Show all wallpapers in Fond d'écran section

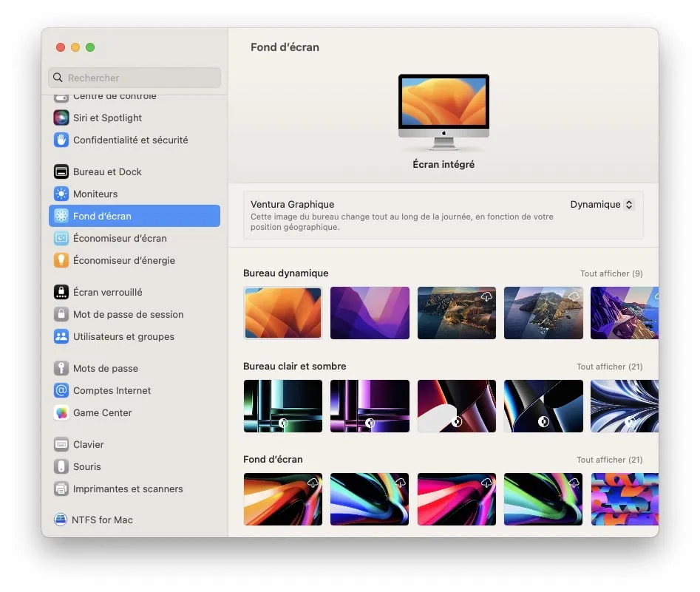click(609, 460)
